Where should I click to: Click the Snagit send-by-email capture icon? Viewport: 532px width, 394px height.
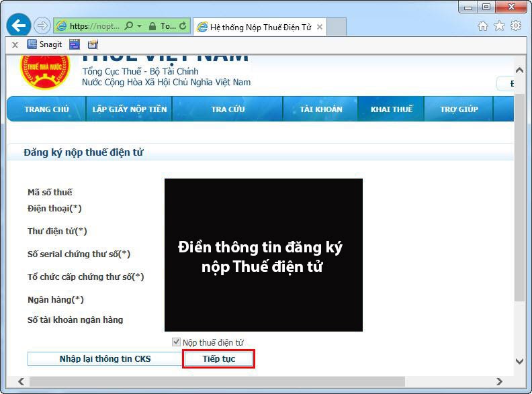(92, 44)
